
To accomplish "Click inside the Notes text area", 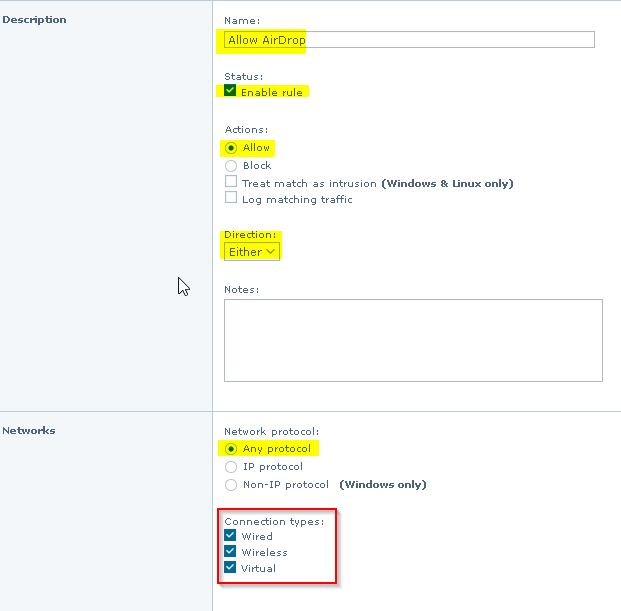I will click(413, 340).
